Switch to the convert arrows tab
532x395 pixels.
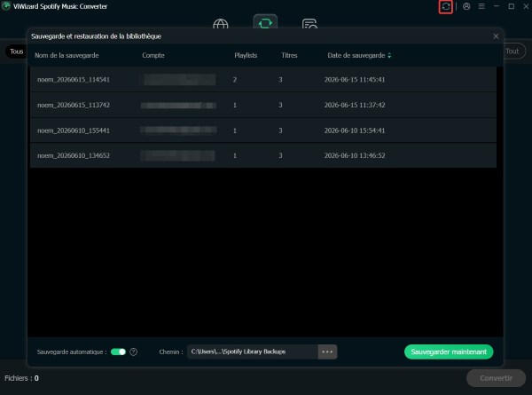tap(265, 22)
